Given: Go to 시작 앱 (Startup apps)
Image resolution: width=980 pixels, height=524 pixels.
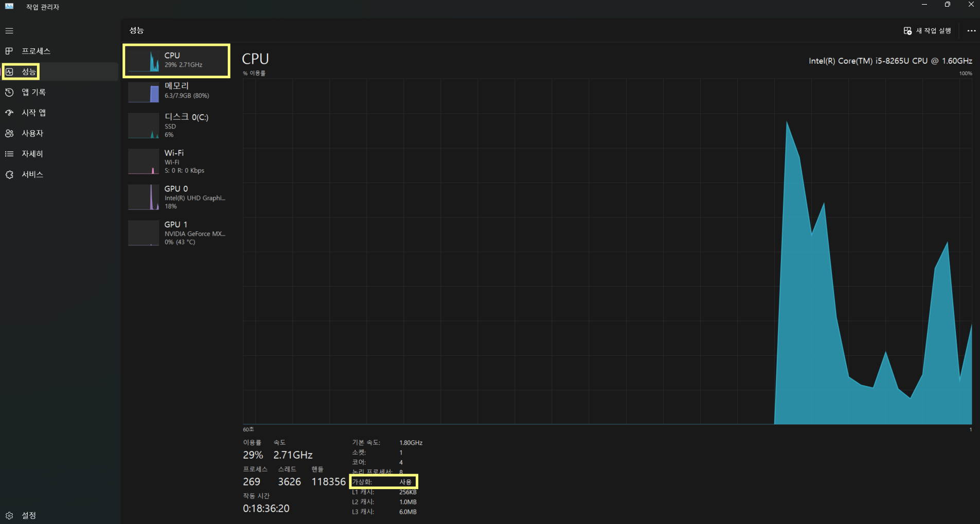Looking at the screenshot, I should tap(60, 113).
